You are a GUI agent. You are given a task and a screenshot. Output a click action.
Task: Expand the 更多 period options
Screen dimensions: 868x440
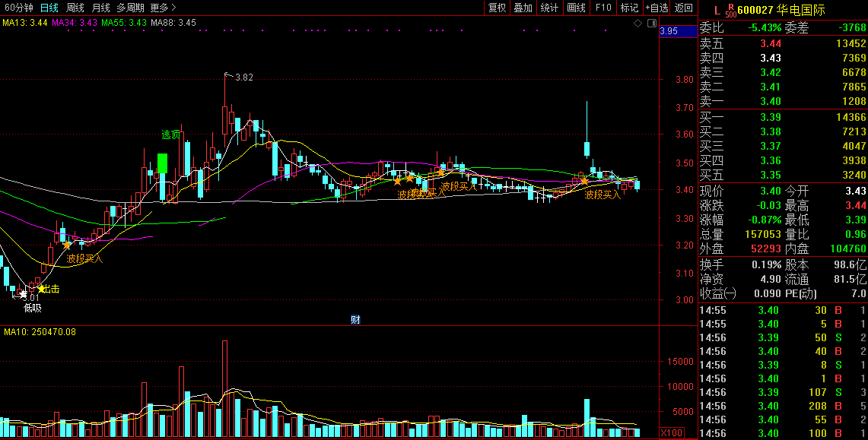pos(164,8)
